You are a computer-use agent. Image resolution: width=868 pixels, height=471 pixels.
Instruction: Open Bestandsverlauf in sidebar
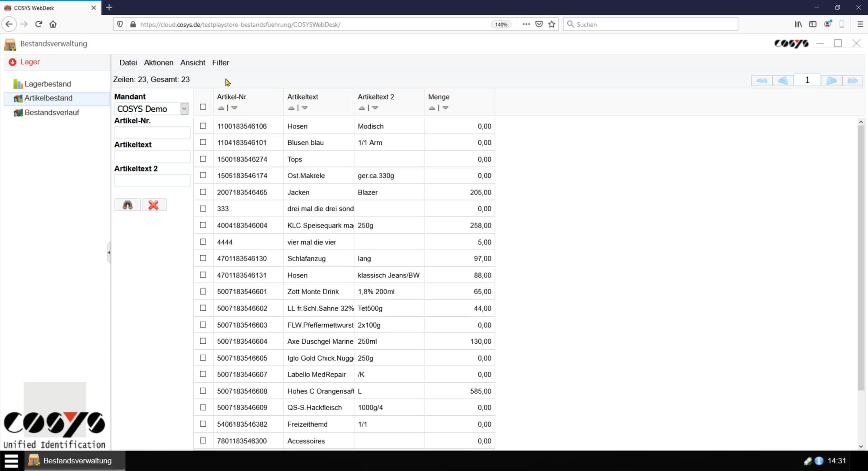pos(52,112)
